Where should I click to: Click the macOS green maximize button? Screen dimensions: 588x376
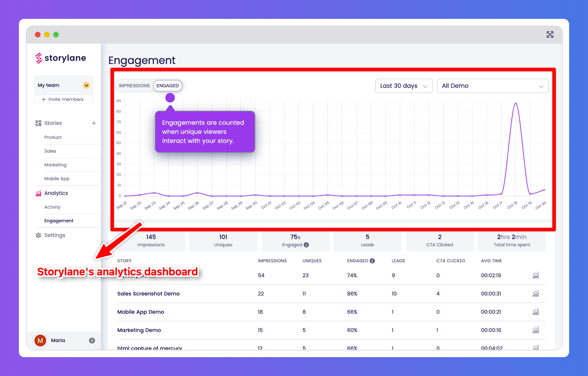pos(56,35)
